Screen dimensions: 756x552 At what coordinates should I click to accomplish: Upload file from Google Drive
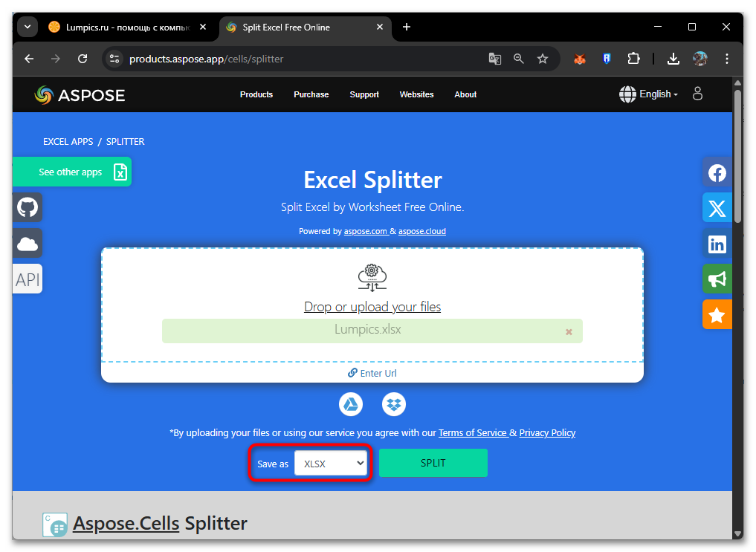(351, 404)
